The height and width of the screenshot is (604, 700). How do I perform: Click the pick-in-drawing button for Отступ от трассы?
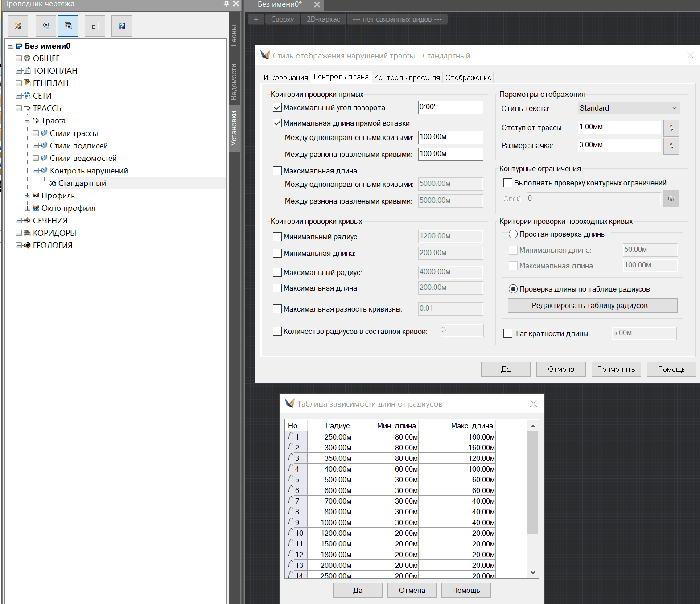click(x=671, y=128)
